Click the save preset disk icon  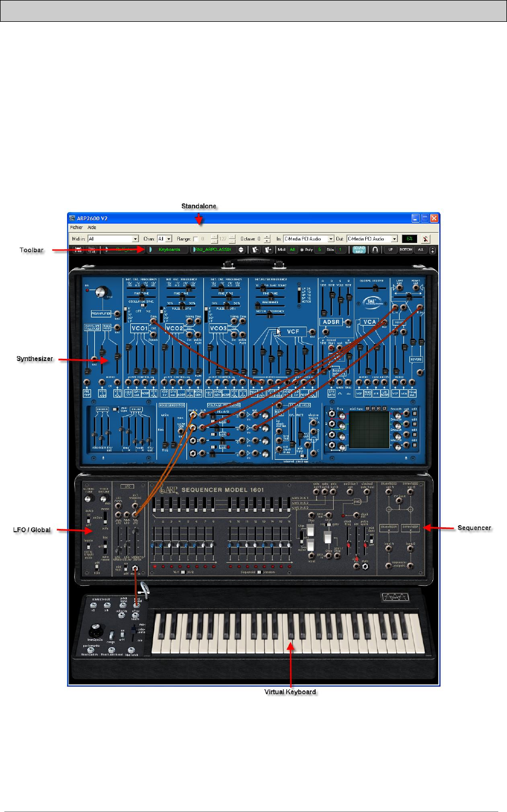pyautogui.click(x=79, y=250)
